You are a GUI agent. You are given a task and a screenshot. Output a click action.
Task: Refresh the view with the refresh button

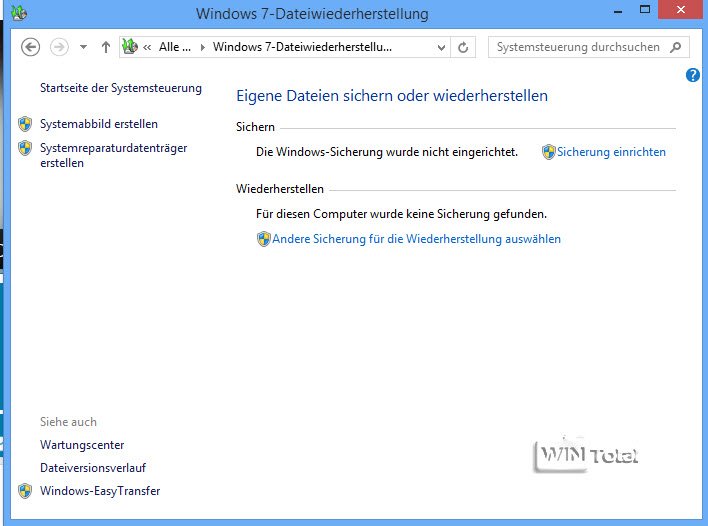463,47
